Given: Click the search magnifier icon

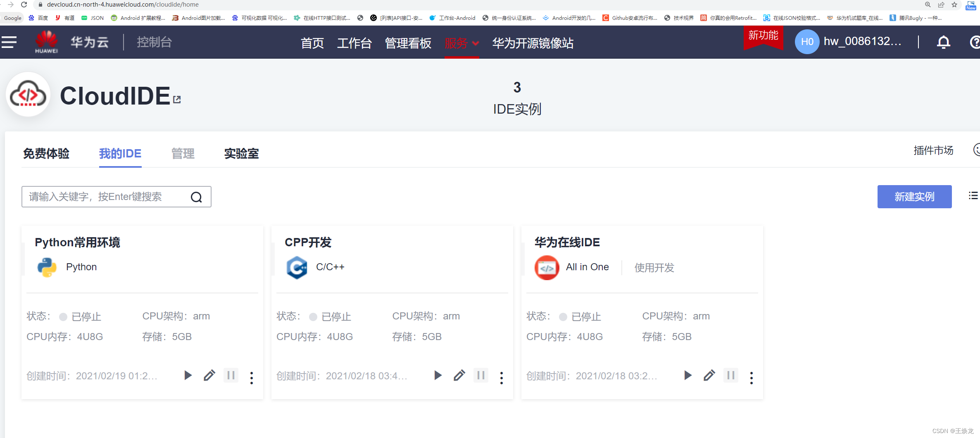Looking at the screenshot, I should click(196, 197).
